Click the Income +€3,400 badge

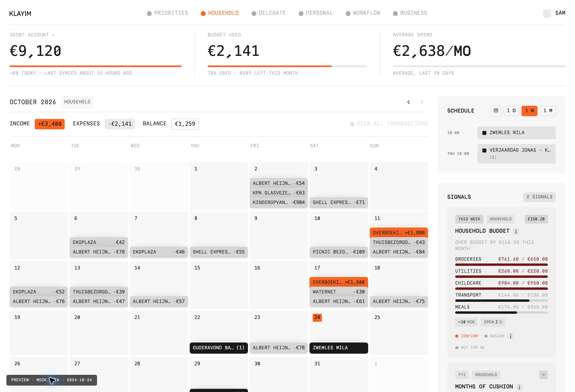[x=50, y=124]
